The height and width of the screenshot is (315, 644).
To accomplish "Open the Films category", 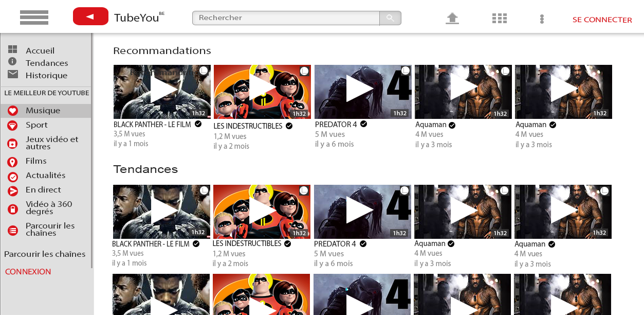I will pos(36,161).
